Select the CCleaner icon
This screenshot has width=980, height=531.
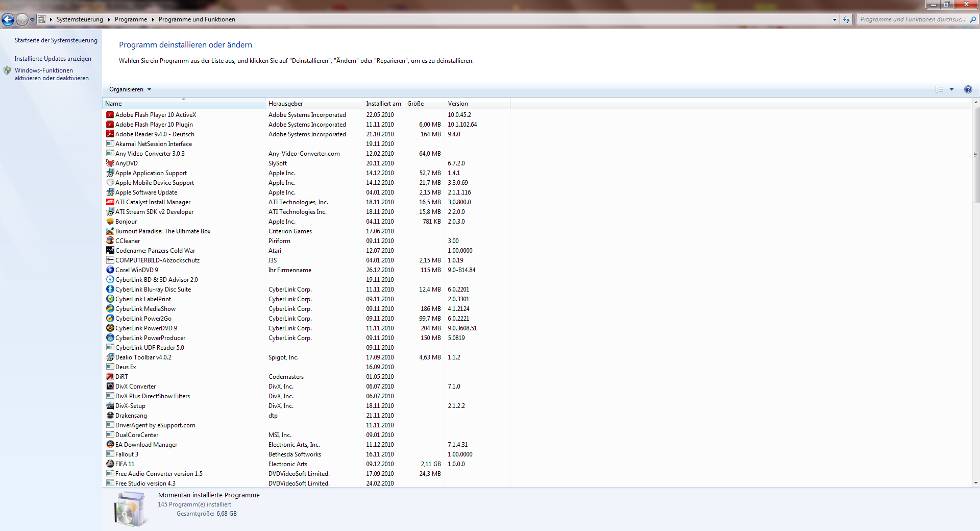[110, 241]
